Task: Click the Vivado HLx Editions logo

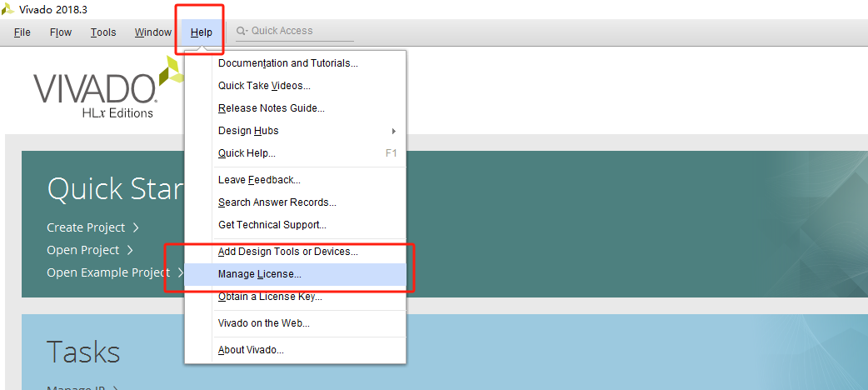Action: pyautogui.click(x=108, y=88)
